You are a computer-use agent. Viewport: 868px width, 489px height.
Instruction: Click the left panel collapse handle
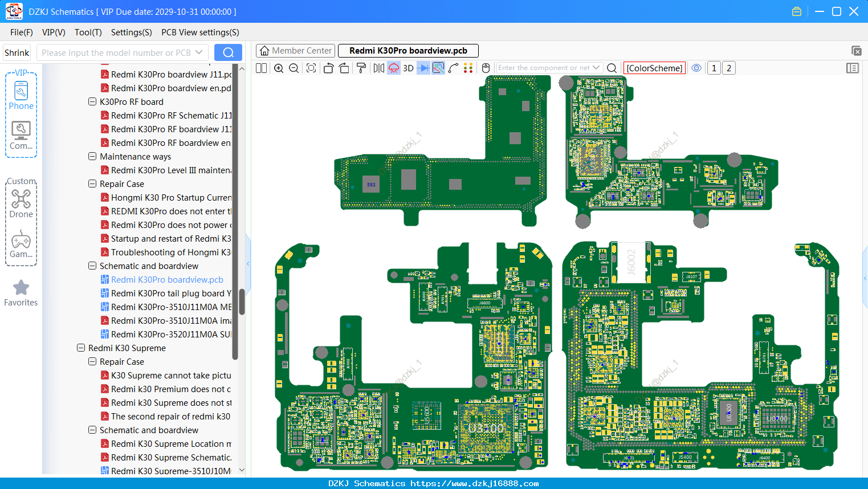248,263
